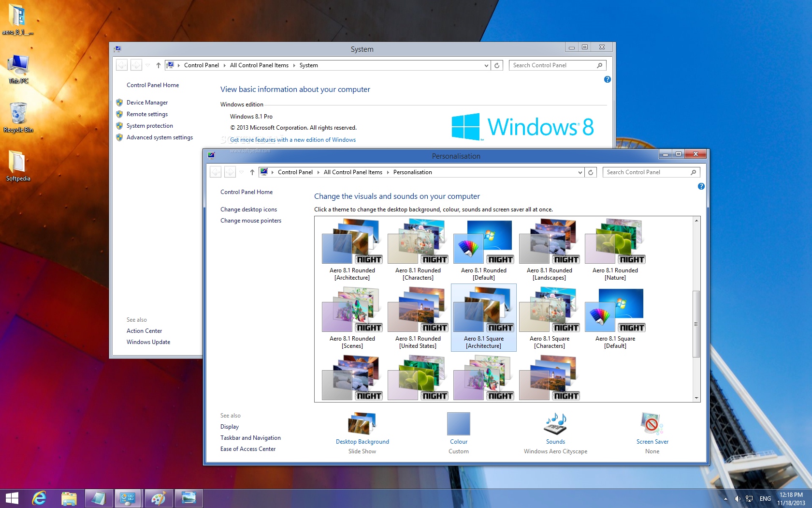Click the network tray icon
Viewport: 812px width, 508px height.
[x=749, y=499]
